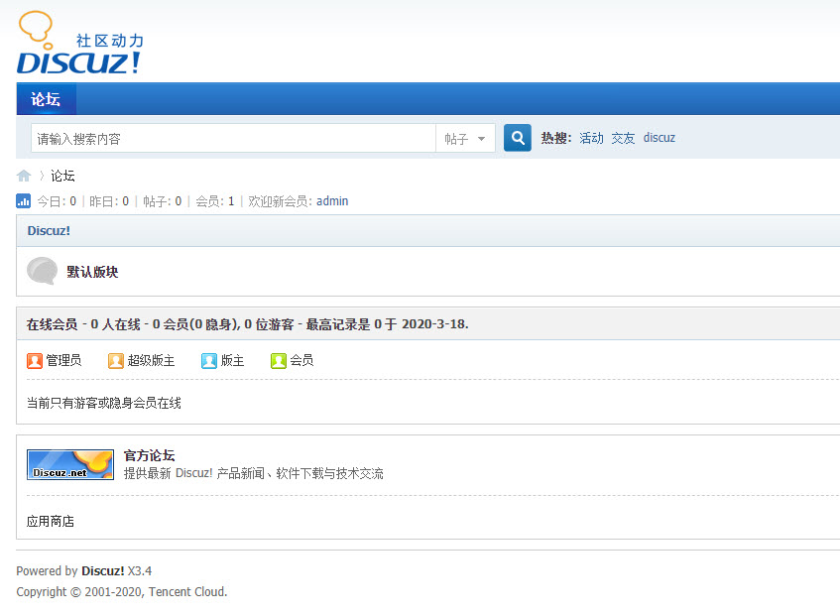Image resolution: width=840 pixels, height=616 pixels.
Task: Switch to the 论坛 navigation tab
Action: tap(46, 99)
